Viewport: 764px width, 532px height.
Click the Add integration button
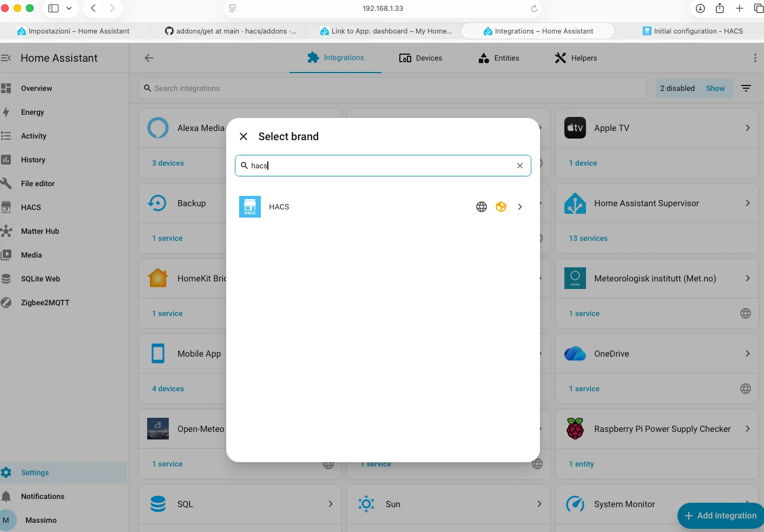(721, 516)
